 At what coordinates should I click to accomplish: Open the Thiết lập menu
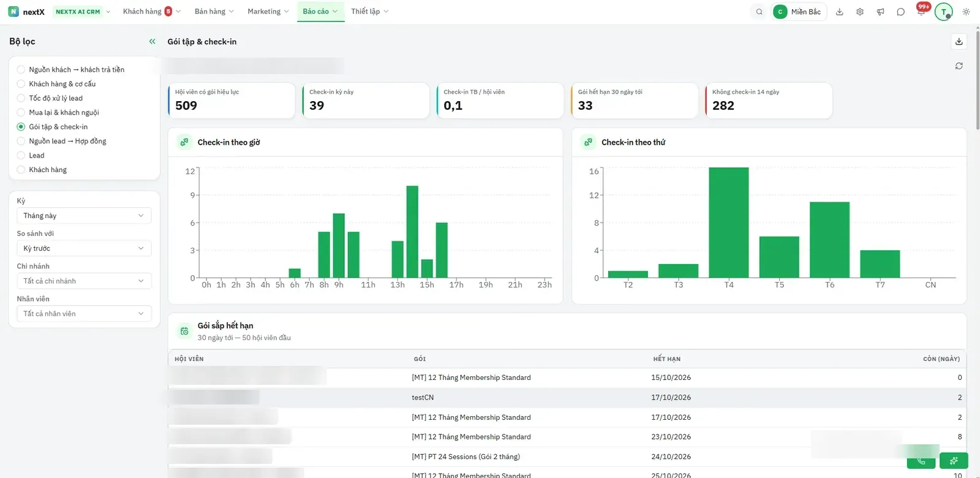tap(370, 12)
